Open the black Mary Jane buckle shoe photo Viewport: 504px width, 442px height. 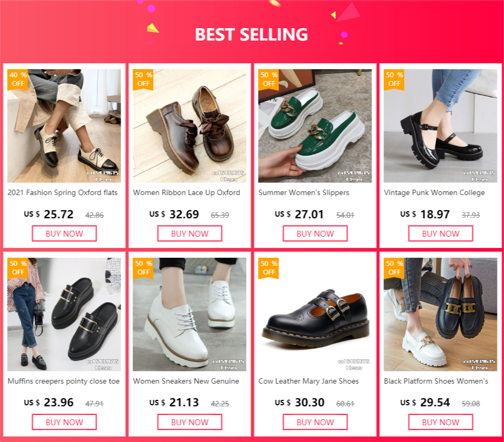(x=315, y=314)
